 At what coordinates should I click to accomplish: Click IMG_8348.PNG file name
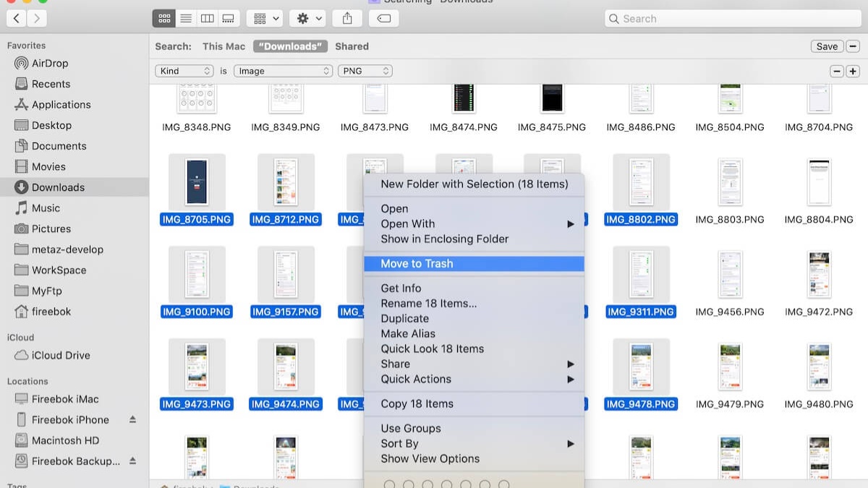pyautogui.click(x=197, y=127)
